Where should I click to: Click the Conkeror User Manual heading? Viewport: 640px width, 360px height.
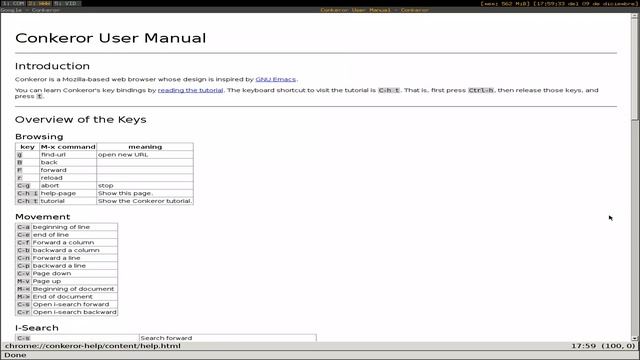111,38
